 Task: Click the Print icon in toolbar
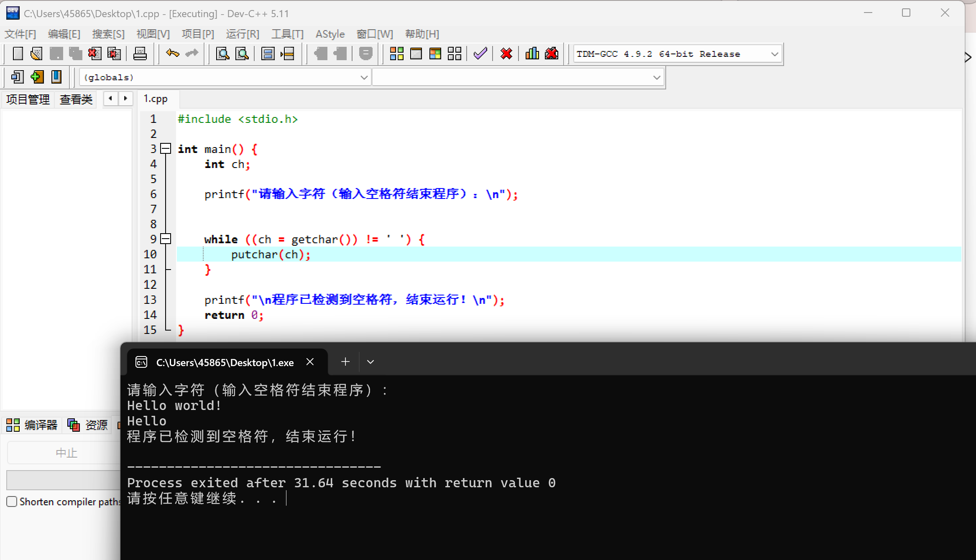pos(140,53)
